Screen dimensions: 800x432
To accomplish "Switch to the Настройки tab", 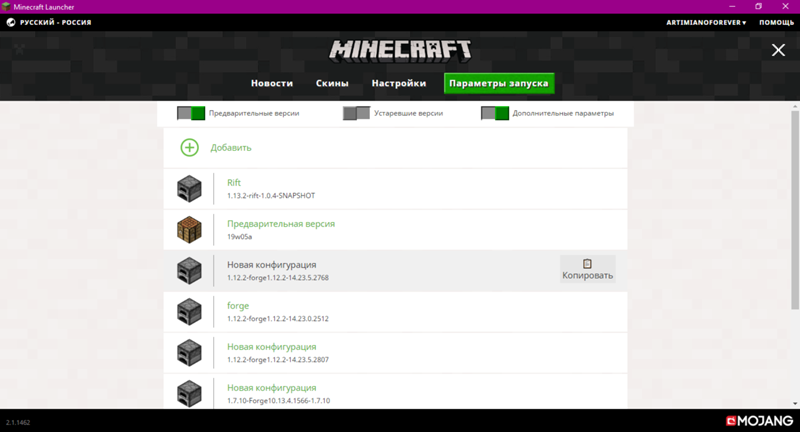I will point(398,83).
